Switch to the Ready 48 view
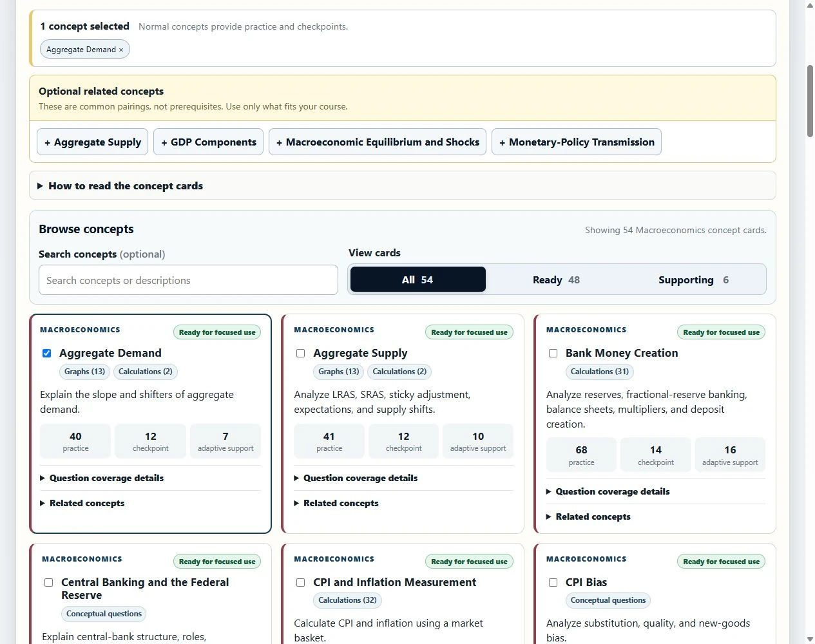Image resolution: width=815 pixels, height=644 pixels. coord(556,279)
